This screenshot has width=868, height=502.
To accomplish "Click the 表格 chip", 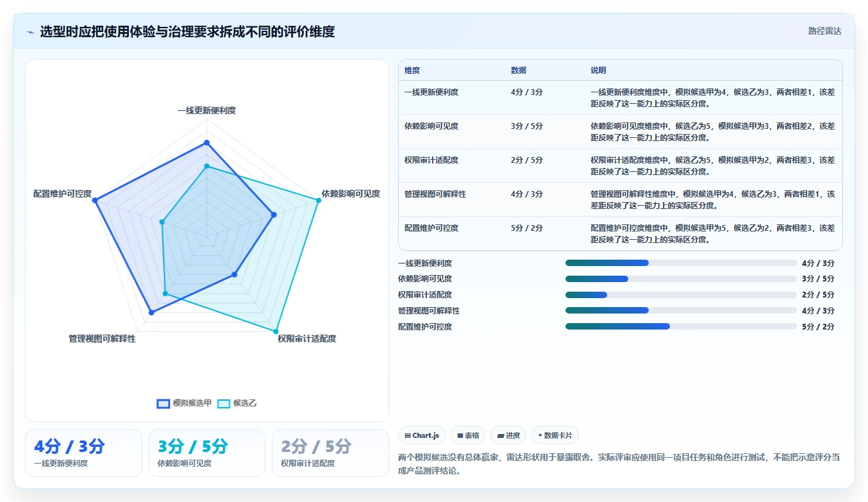I will pos(468,435).
